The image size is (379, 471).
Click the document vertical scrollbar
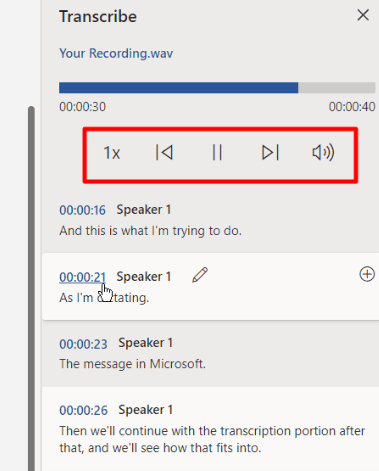(31, 288)
